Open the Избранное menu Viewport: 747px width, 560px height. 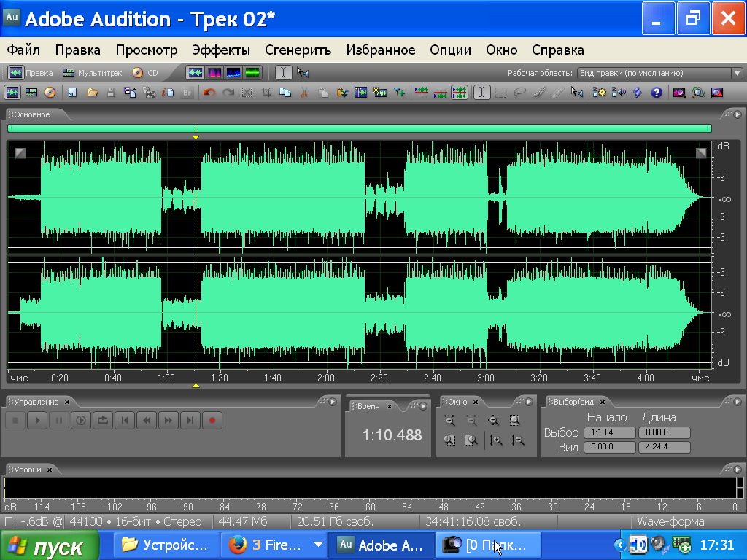click(x=381, y=50)
